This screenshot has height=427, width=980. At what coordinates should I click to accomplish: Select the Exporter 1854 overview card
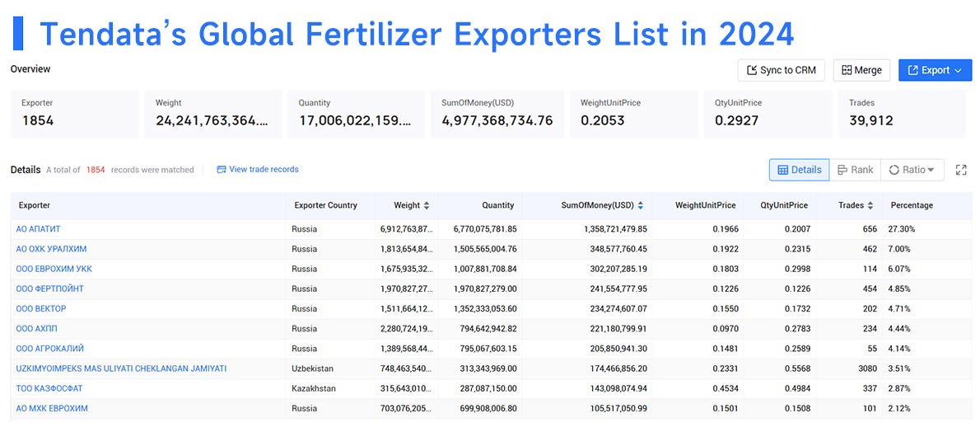[x=74, y=114]
